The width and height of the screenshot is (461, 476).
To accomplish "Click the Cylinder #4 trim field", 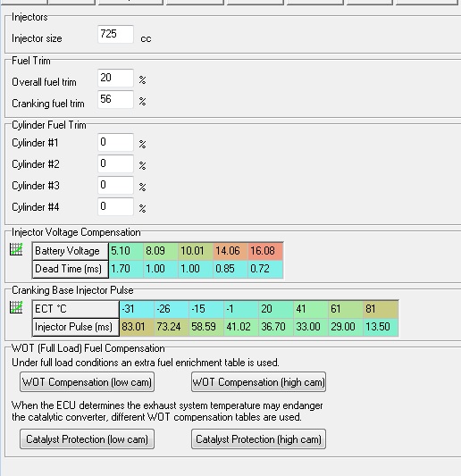I will click(116, 206).
